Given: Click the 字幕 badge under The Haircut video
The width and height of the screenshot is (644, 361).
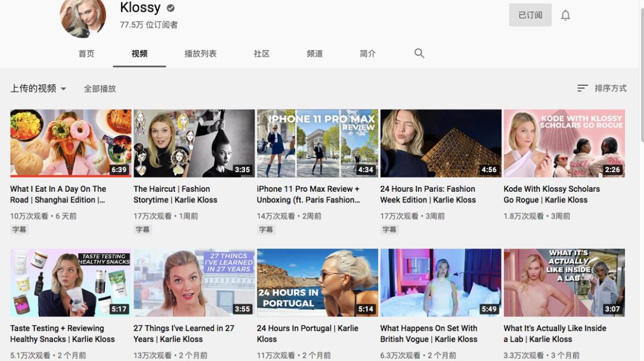Looking at the screenshot, I should (143, 230).
